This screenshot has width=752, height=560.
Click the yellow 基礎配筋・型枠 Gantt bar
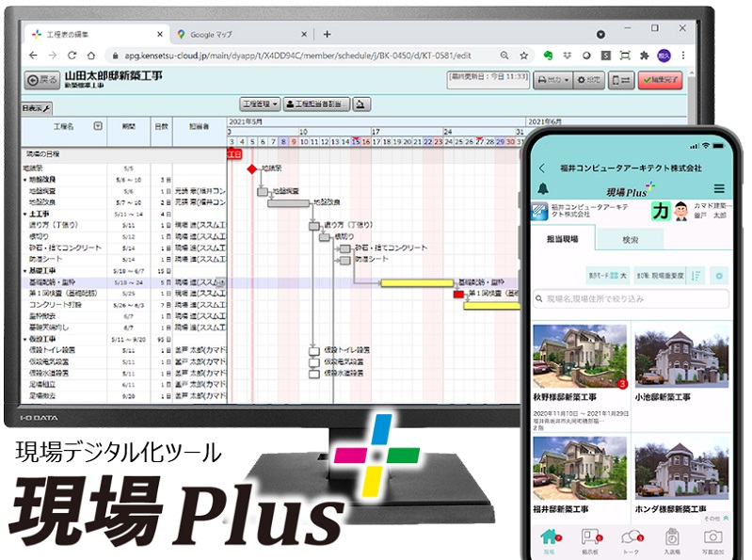(417, 283)
